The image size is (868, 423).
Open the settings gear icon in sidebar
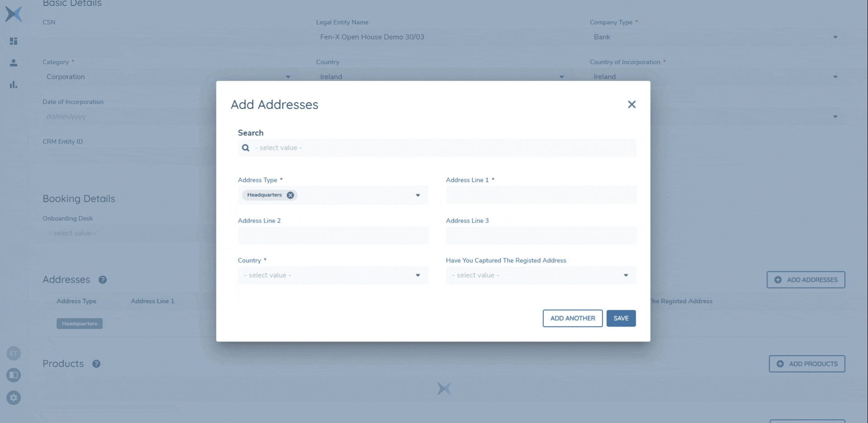coord(14,398)
